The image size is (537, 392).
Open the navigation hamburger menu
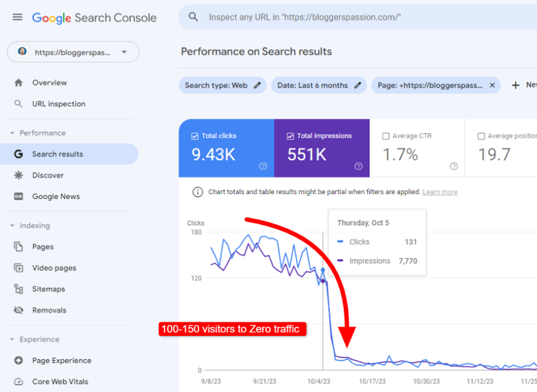[17, 17]
